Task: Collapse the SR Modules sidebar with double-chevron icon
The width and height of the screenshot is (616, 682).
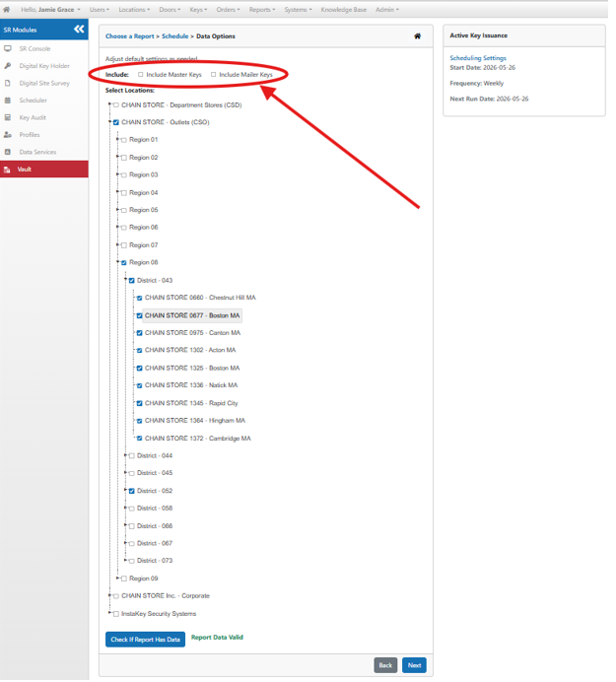Action: click(79, 30)
